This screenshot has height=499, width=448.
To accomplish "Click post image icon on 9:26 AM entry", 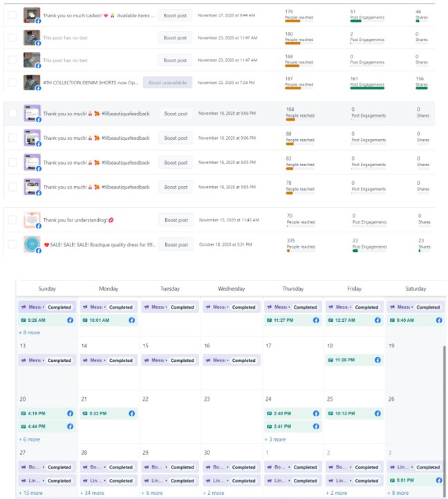I will (x=24, y=320).
